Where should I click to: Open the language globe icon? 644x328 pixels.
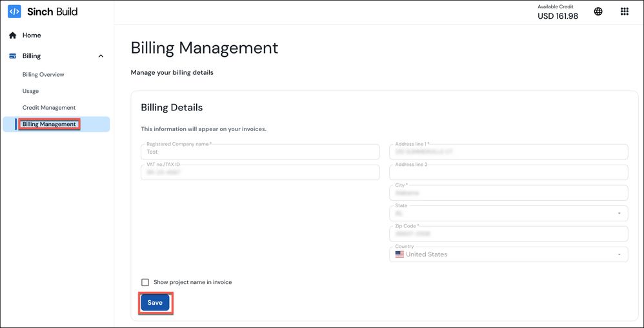point(598,12)
